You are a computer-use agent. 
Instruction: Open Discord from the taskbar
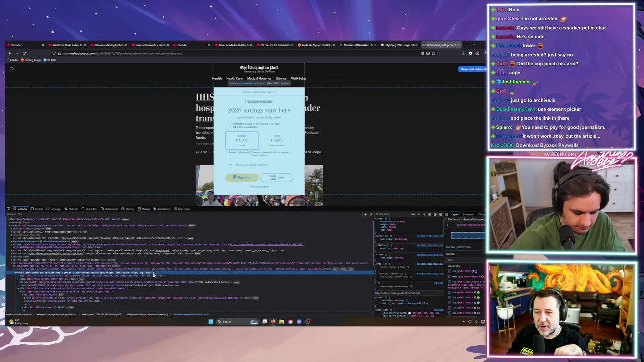coord(299,322)
